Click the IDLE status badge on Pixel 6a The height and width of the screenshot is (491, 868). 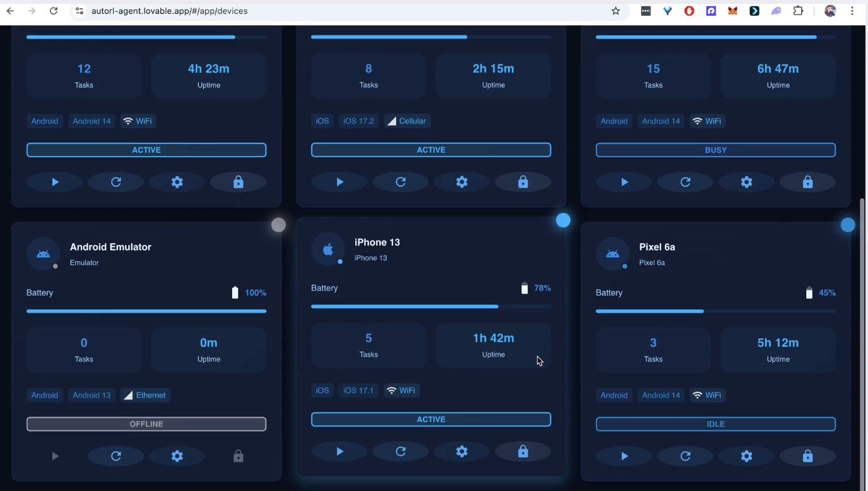tap(716, 424)
